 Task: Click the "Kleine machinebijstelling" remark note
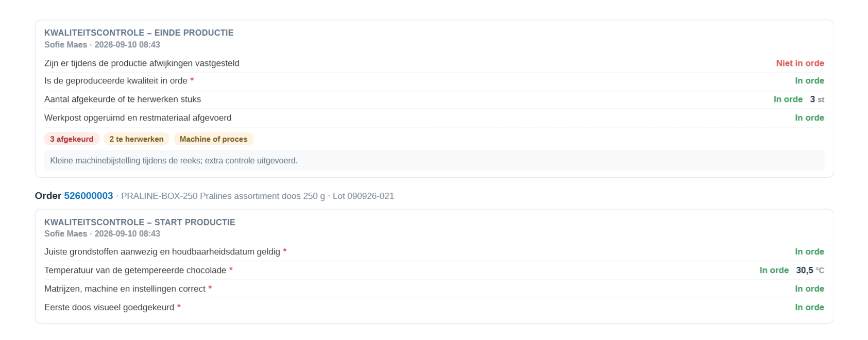coord(434,160)
